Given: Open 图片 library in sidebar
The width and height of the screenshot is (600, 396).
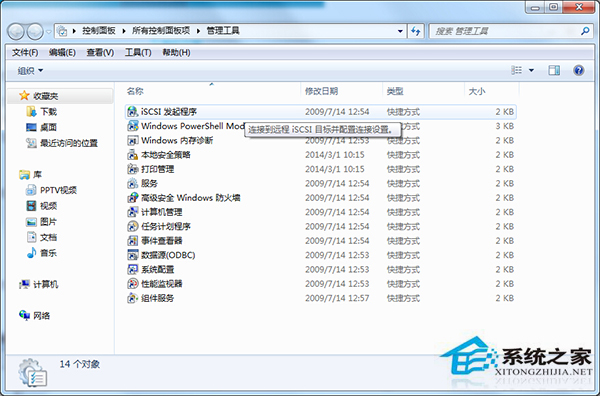Looking at the screenshot, I should [49, 222].
